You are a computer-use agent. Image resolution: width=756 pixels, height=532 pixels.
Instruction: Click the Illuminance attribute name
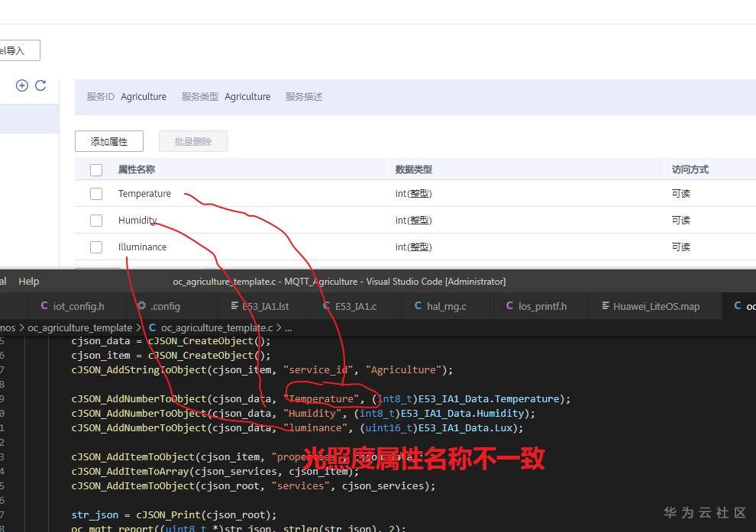point(142,247)
